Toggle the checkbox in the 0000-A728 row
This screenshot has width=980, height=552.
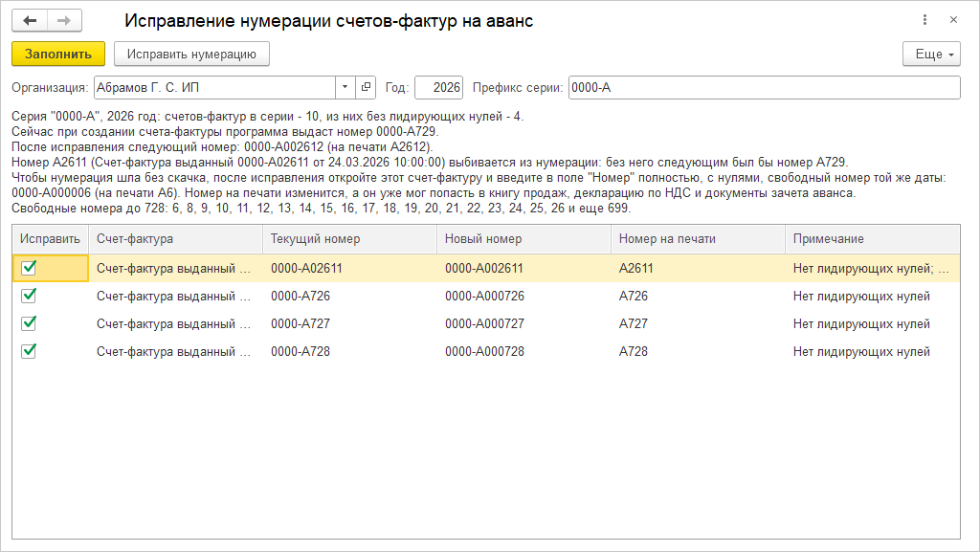(x=29, y=351)
